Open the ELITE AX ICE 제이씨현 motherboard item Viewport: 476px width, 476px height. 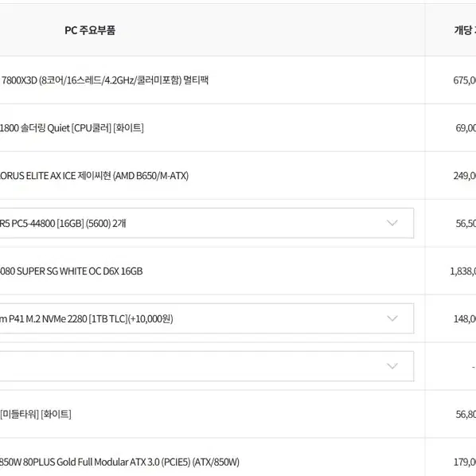94,175
